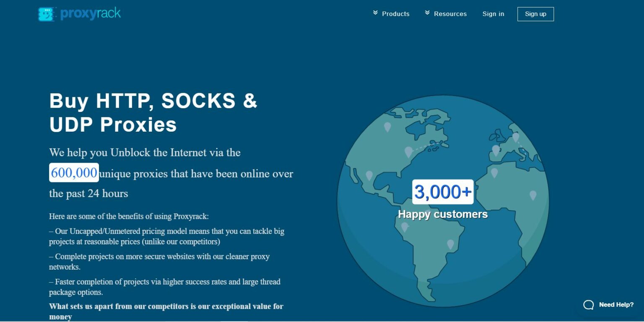Click the double-chevron icon beside Resources
The image size is (644, 322).
[427, 13]
